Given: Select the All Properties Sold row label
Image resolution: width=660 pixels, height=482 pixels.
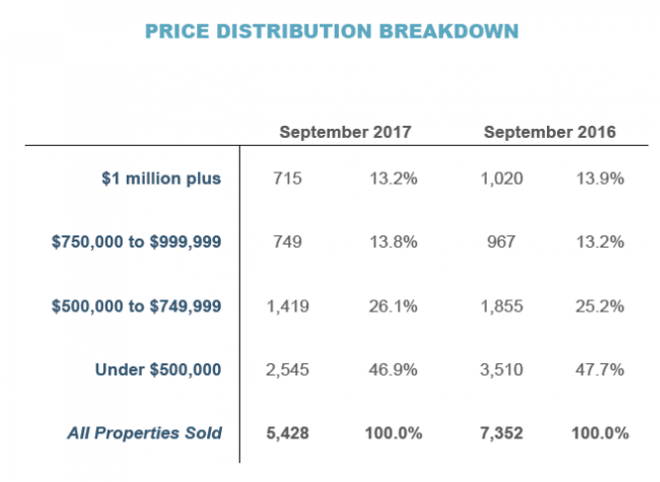Looking at the screenshot, I should [x=144, y=433].
